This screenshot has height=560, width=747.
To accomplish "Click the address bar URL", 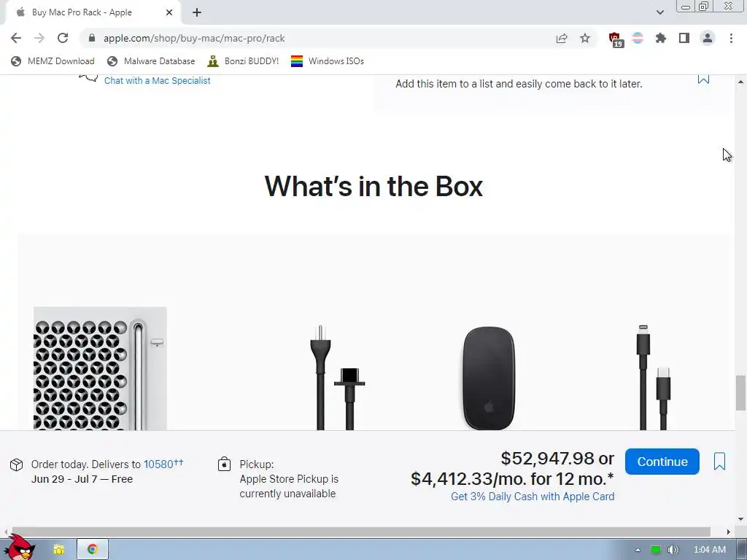I will click(194, 38).
